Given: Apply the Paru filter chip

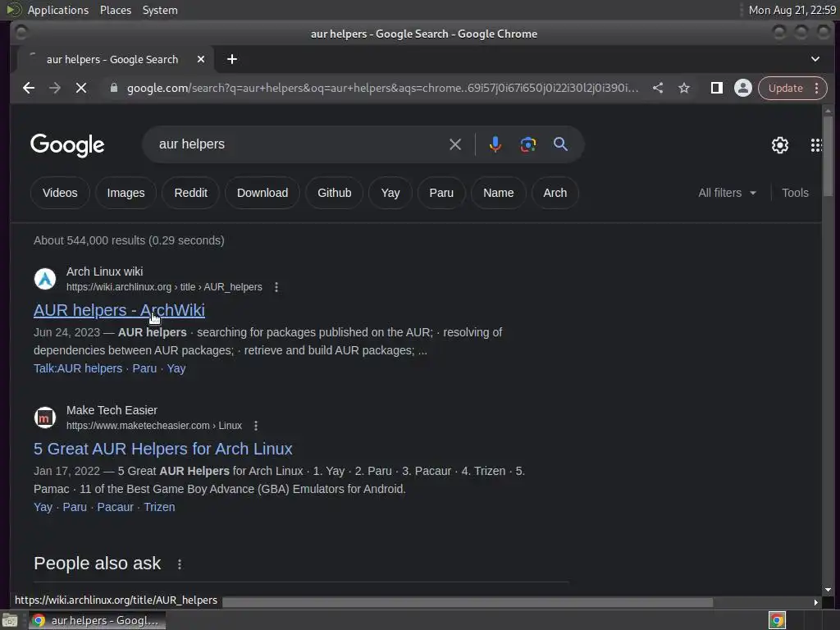Looking at the screenshot, I should [441, 193].
